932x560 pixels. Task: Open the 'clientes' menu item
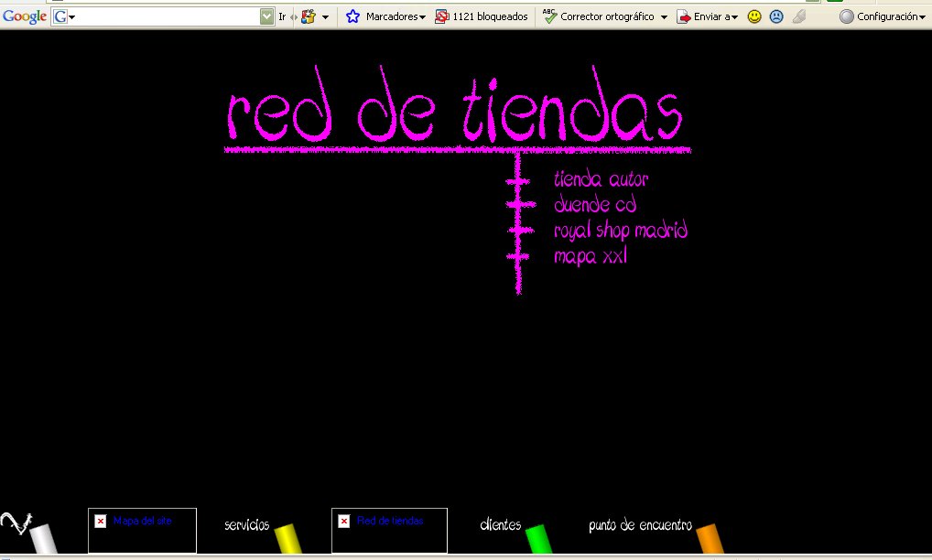[x=501, y=525]
